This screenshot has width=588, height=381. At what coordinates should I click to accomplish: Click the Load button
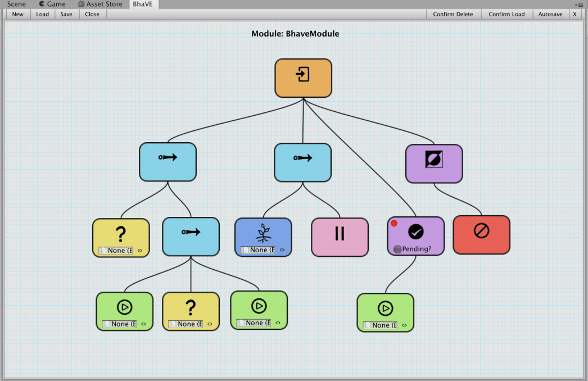click(x=43, y=14)
